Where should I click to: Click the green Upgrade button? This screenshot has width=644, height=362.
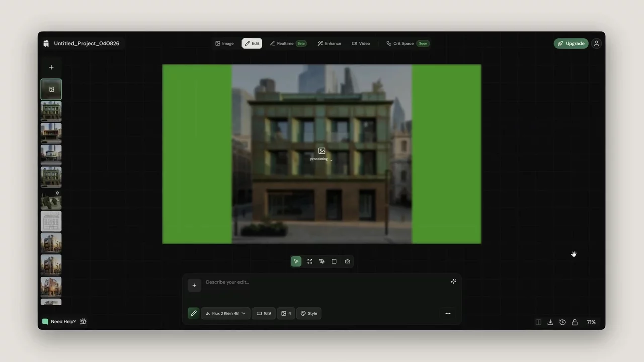(571, 43)
